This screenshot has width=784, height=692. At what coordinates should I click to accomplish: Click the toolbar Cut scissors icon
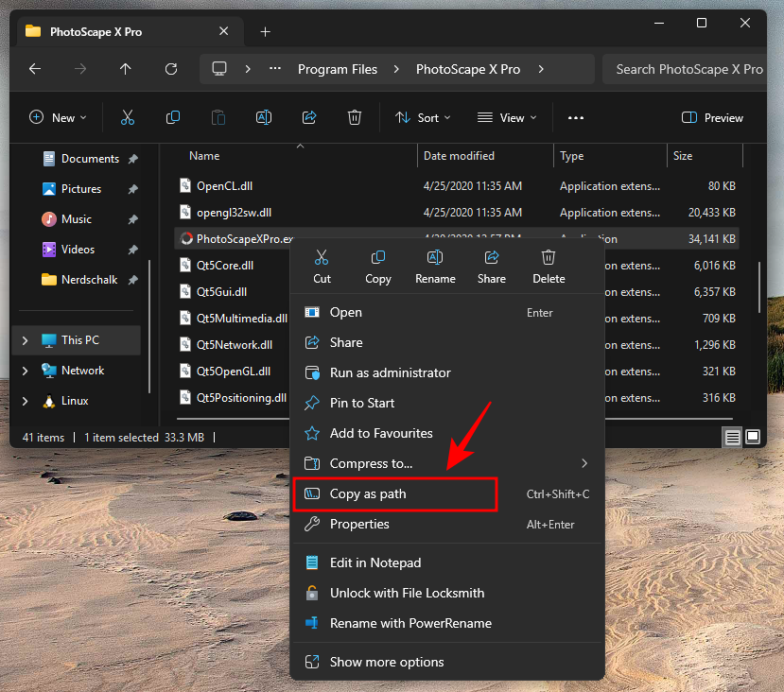(x=128, y=118)
